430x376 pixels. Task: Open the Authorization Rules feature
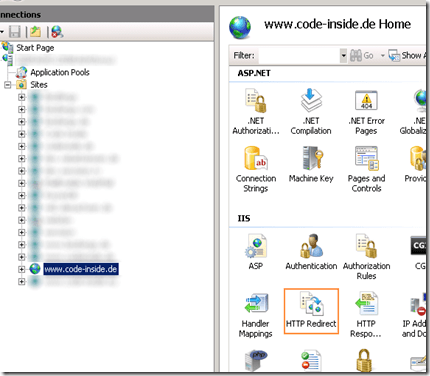[366, 257]
